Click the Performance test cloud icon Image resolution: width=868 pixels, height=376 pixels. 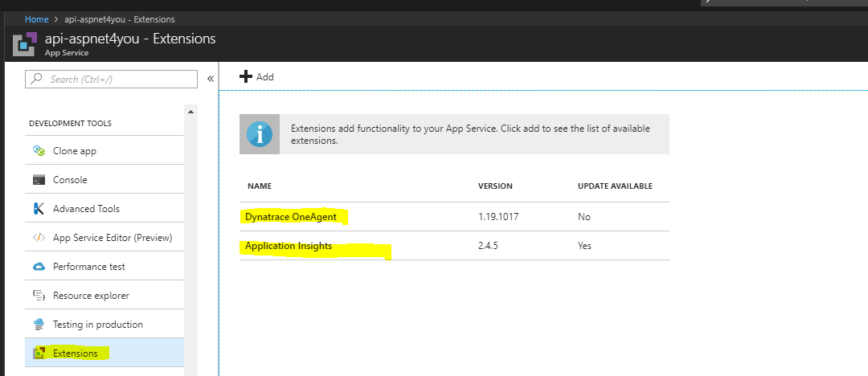(39, 267)
